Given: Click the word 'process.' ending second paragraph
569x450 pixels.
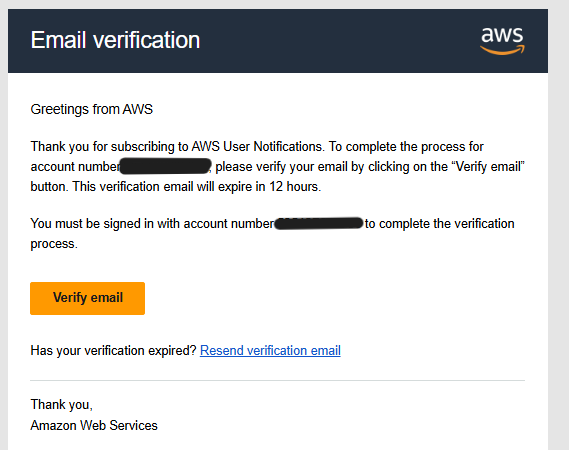Looking at the screenshot, I should coord(54,244).
